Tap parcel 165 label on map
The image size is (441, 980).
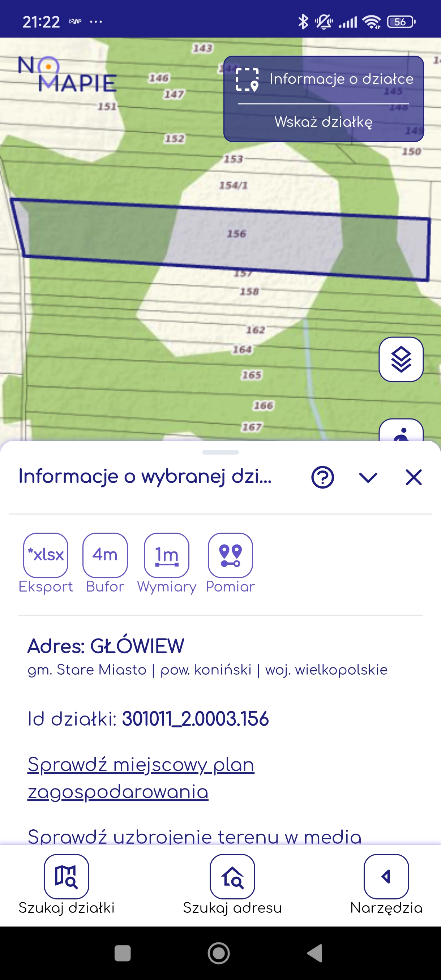tap(252, 375)
